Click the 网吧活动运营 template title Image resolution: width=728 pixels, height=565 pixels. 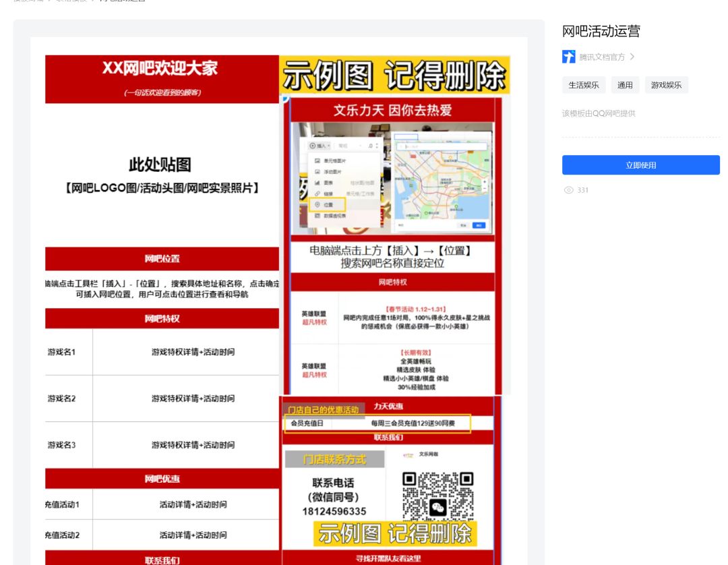click(x=601, y=31)
